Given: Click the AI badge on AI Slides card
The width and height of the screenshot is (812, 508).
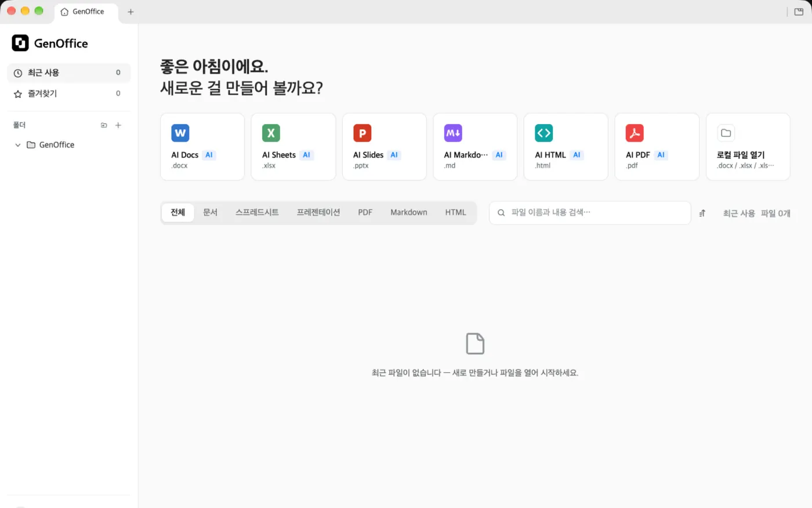Looking at the screenshot, I should 394,155.
